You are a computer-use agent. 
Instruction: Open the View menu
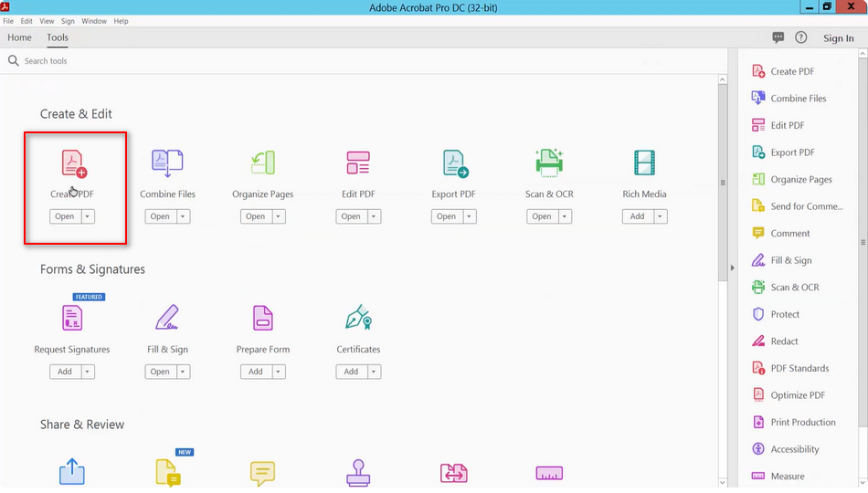coord(47,21)
